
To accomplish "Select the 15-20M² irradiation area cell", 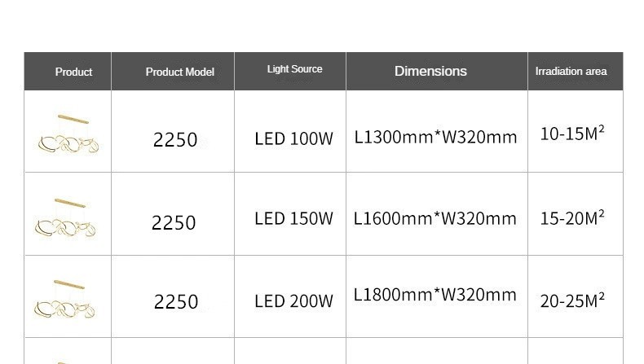I will pyautogui.click(x=572, y=217).
